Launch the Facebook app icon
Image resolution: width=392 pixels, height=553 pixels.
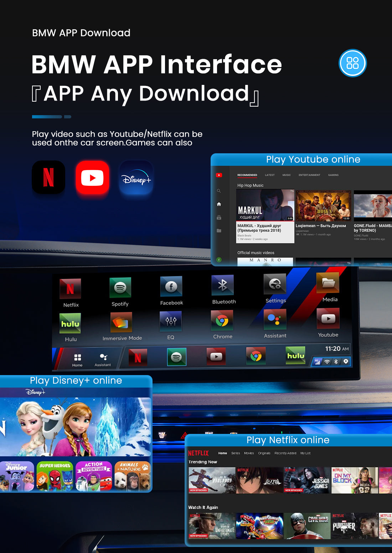pos(171,287)
